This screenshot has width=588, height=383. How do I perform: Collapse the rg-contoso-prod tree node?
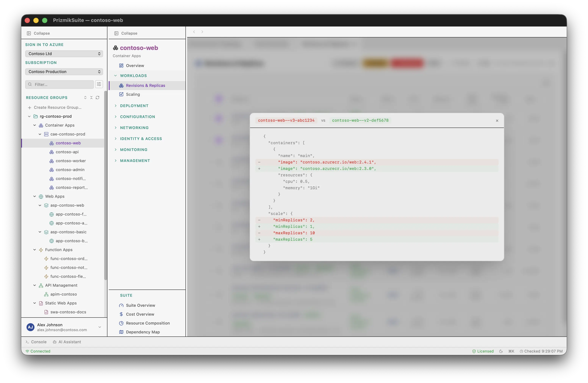(x=29, y=116)
